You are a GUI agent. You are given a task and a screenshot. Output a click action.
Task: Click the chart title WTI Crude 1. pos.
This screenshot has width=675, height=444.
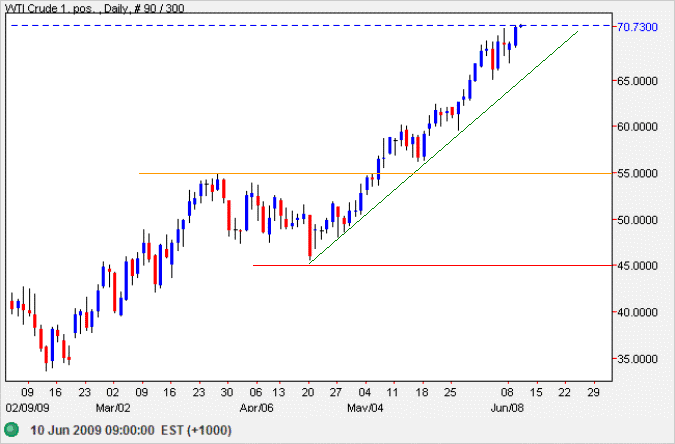[53, 8]
